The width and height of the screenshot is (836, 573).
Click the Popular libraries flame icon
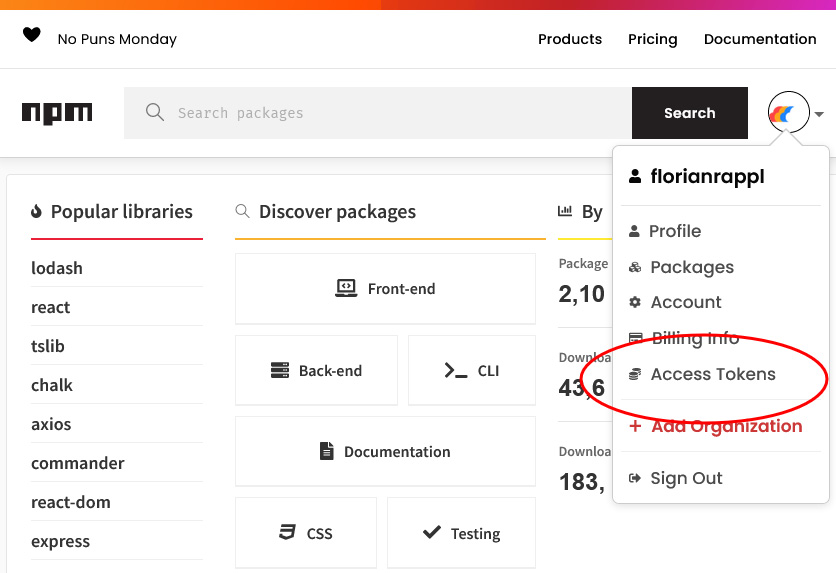point(36,212)
